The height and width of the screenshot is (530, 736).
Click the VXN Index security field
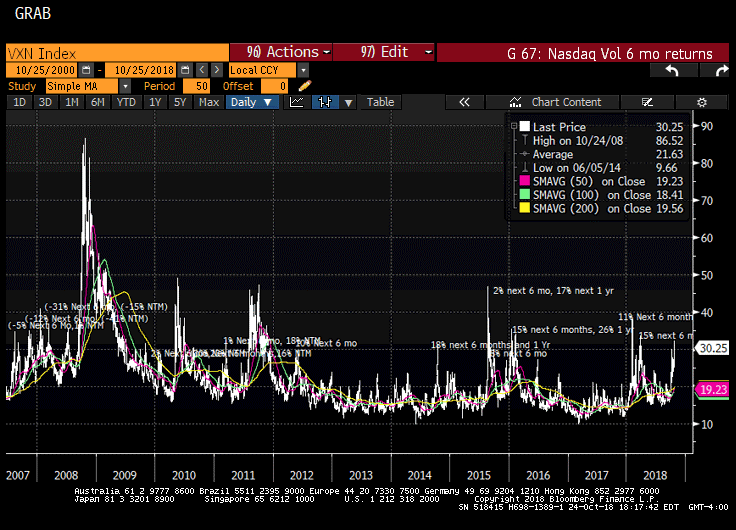click(x=117, y=53)
